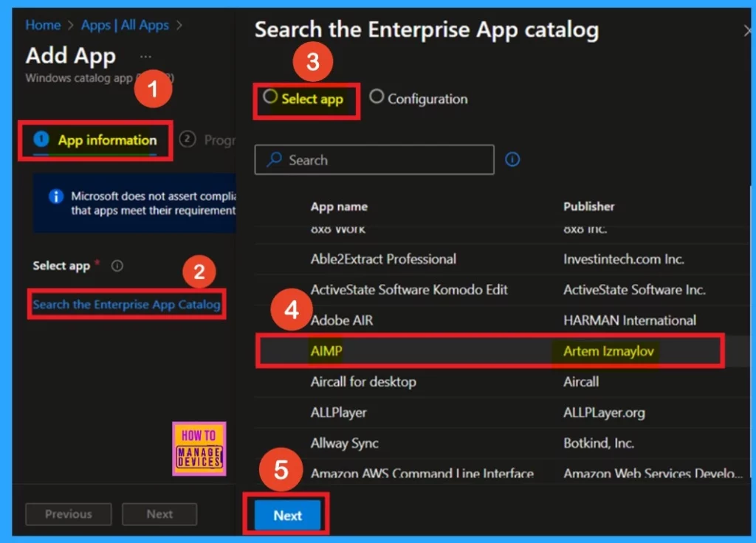Select the Aircall for desktop row

point(501,382)
